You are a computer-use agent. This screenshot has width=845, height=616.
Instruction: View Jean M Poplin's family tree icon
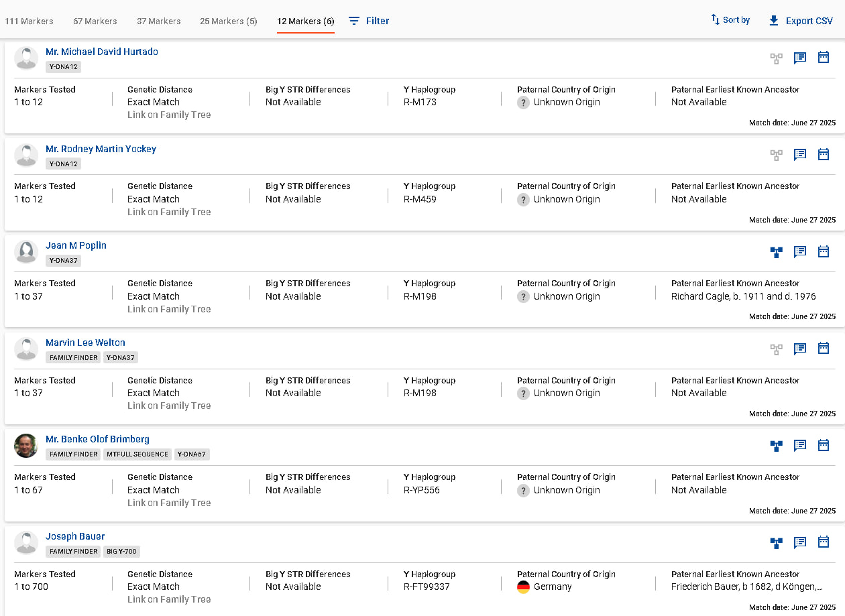pos(776,252)
